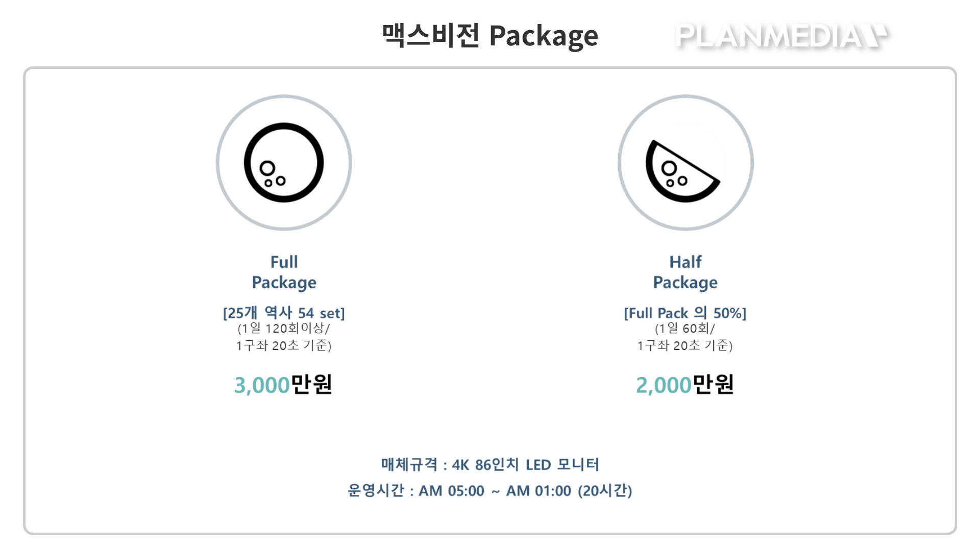Select the Full Package heading
Viewport: 980px width, 551px height.
click(x=284, y=272)
